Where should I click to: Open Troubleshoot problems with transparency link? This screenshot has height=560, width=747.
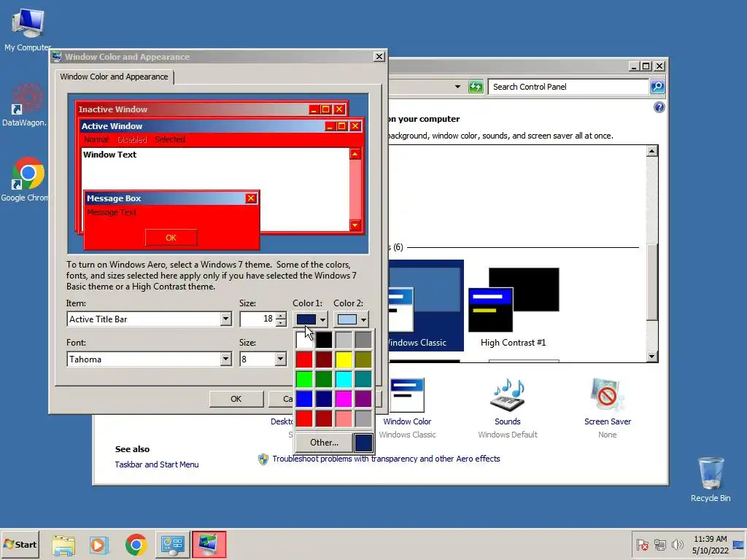pos(386,459)
